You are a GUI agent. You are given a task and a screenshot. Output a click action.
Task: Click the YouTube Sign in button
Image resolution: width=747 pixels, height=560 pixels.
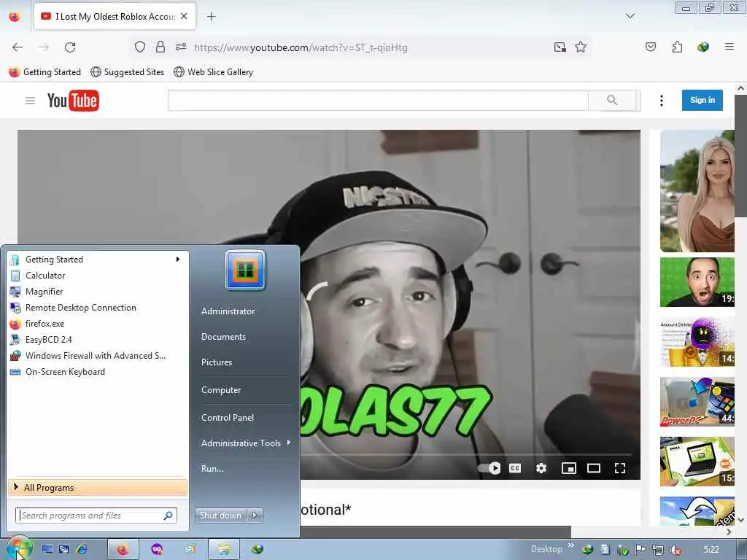coord(703,100)
